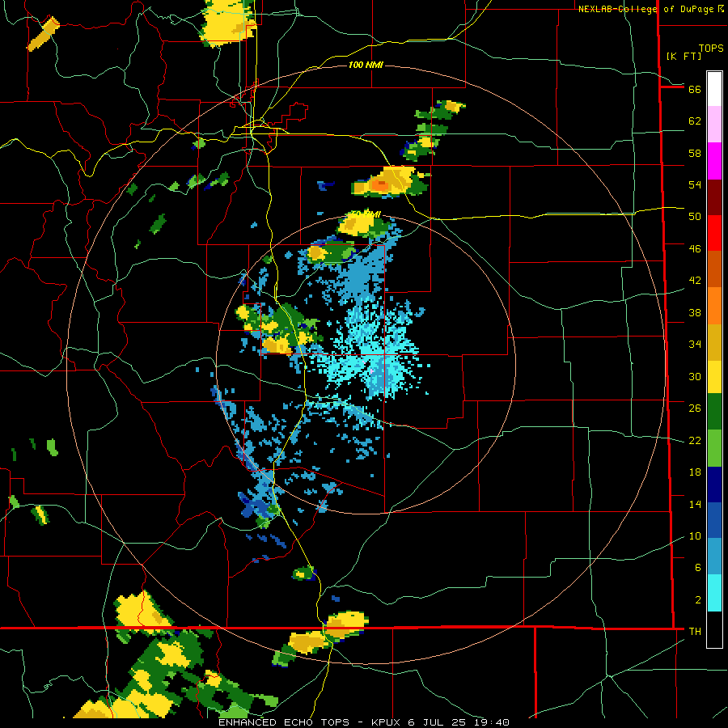Select the gold legend color band
The width and height of the screenshot is (728, 728).
[x=714, y=341]
